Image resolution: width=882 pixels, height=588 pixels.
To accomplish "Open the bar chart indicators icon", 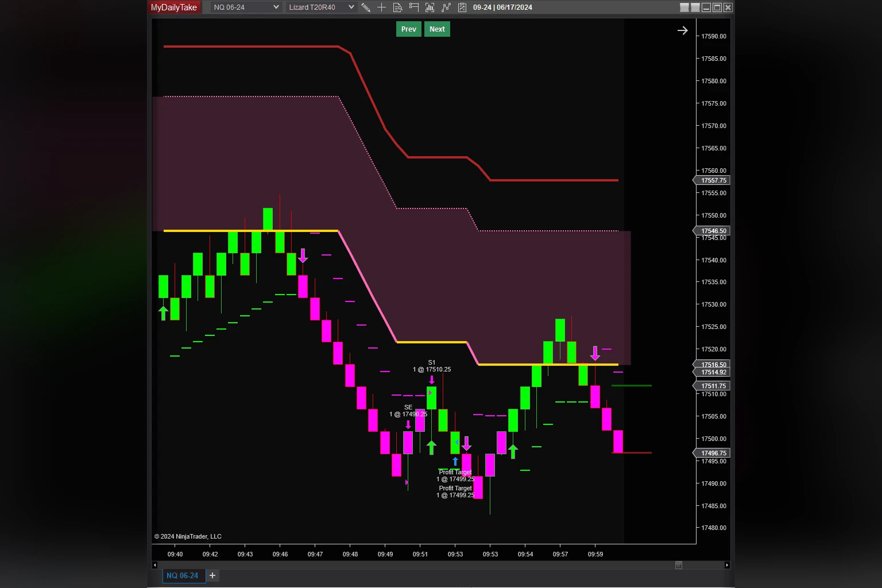I will point(430,7).
